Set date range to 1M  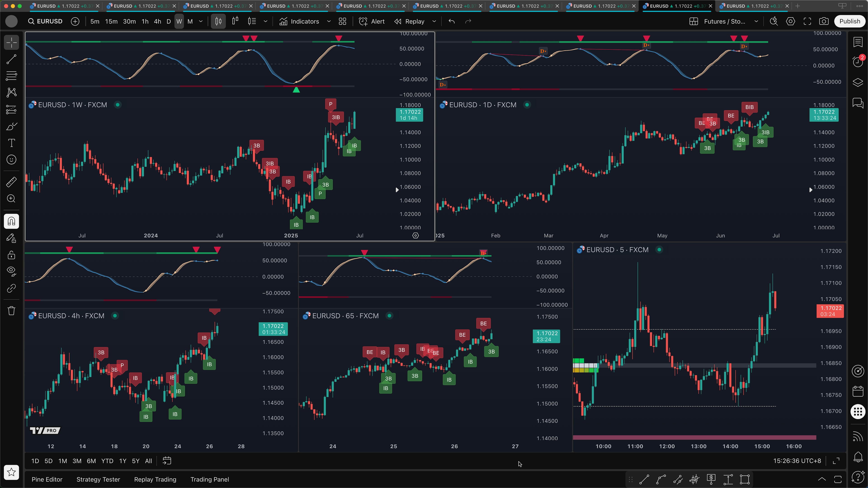[63, 461]
